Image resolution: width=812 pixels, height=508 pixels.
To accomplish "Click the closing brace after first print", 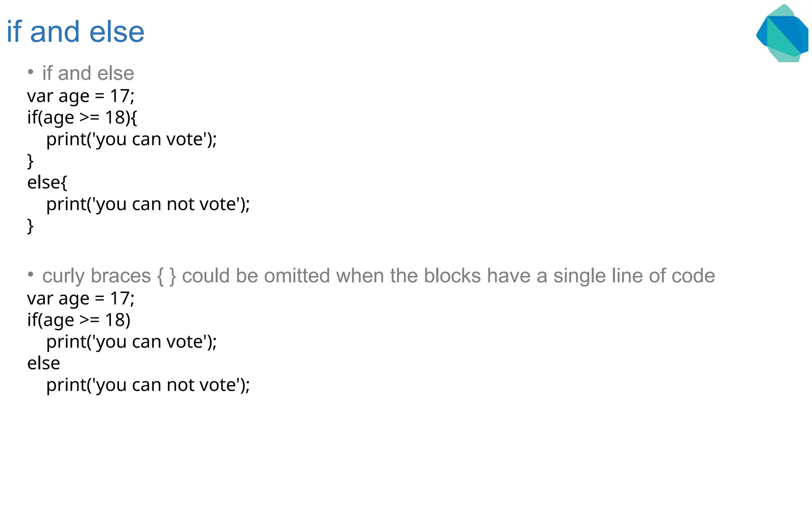I will click(30, 161).
